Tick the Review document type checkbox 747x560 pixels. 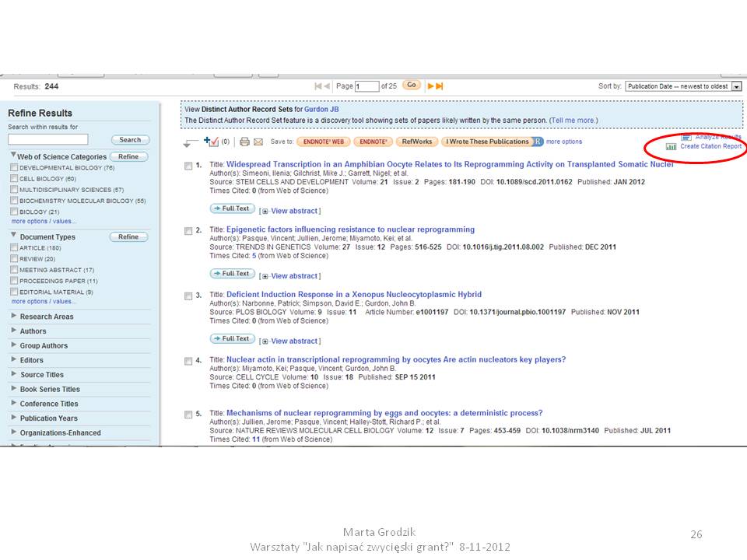tap(14, 258)
